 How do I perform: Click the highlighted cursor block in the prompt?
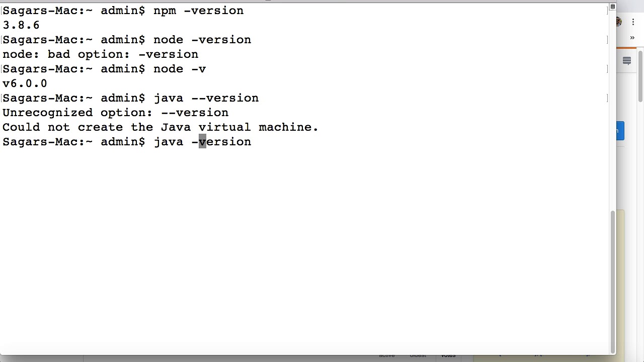pyautogui.click(x=202, y=142)
